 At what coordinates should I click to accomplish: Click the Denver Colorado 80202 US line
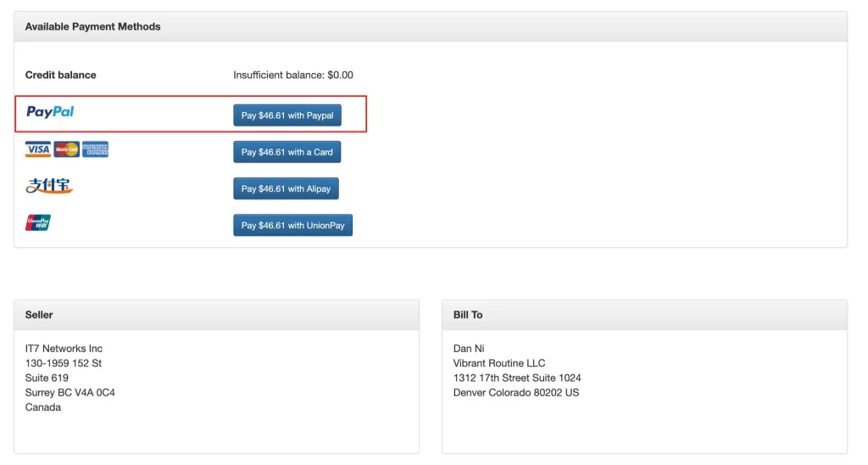coord(516,392)
